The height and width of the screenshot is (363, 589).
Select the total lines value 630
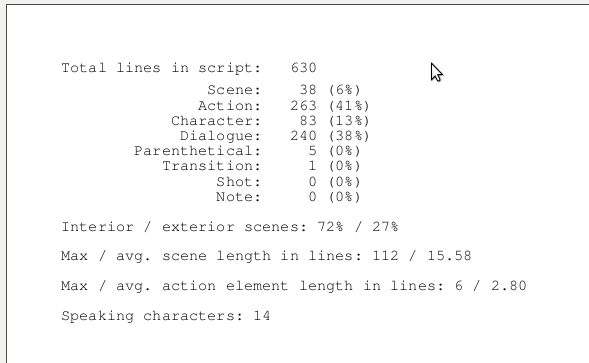coord(304,68)
